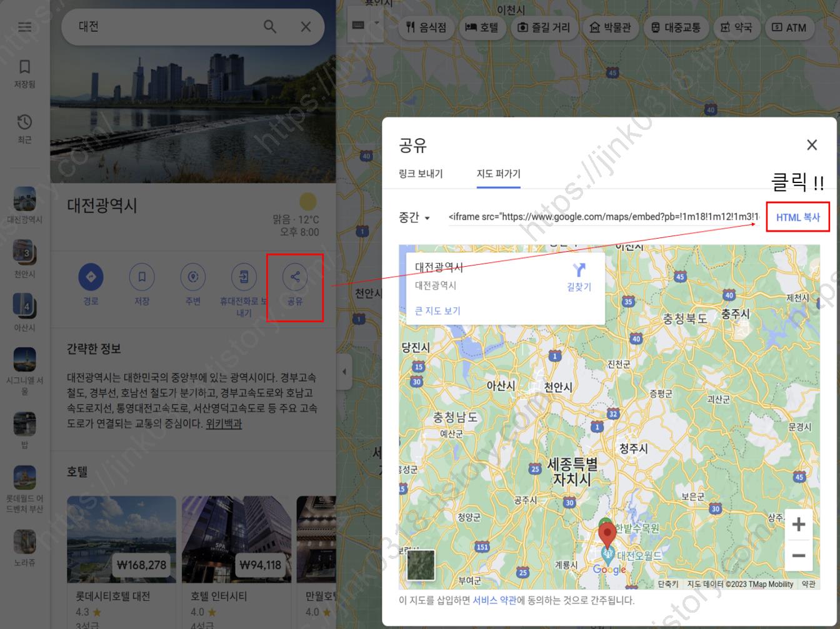Click the search magnifier icon
The height and width of the screenshot is (629, 840).
(x=270, y=27)
